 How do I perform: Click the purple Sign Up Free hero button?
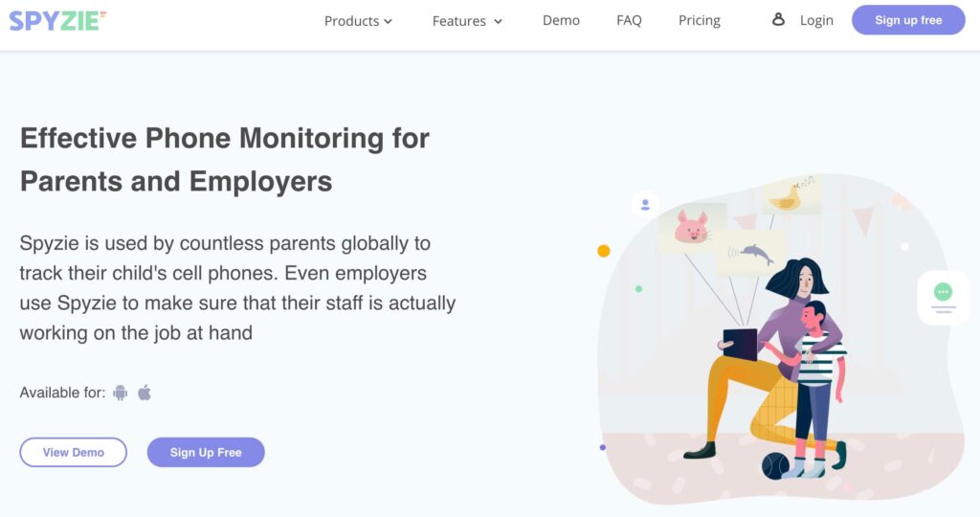tap(206, 452)
